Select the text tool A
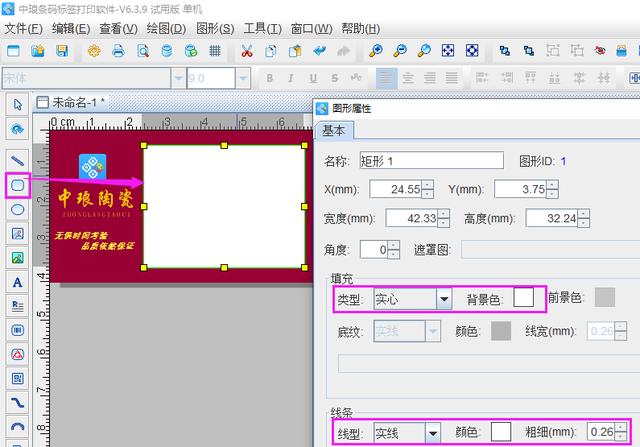The height and width of the screenshot is (447, 640). (18, 282)
